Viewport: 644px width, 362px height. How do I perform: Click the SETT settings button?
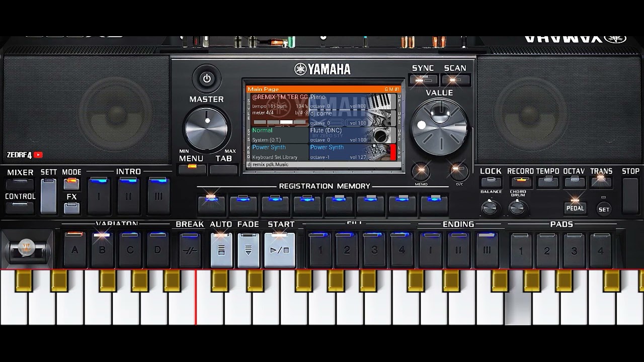coord(48,196)
